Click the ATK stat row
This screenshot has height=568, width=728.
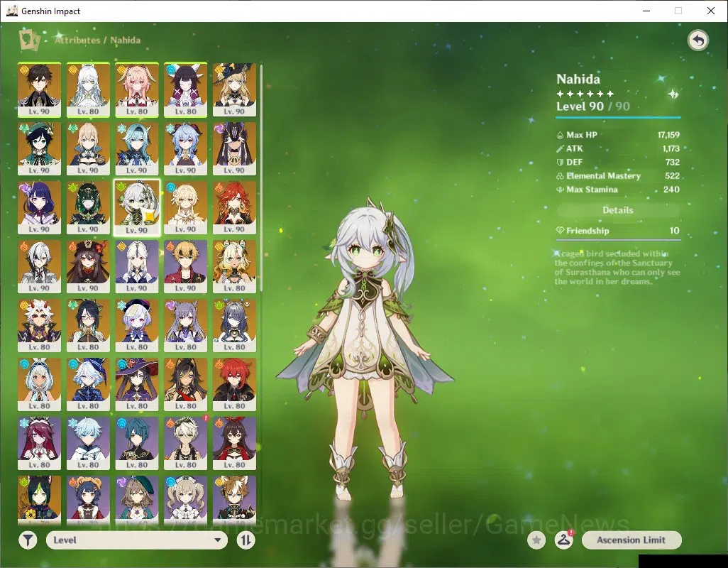click(618, 148)
